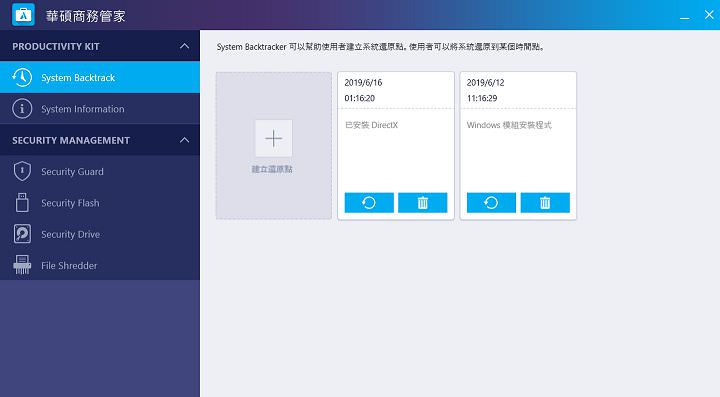Screen dimensions: 720x397
Task: Open System Backtrack in the sidebar
Action: click(100, 78)
